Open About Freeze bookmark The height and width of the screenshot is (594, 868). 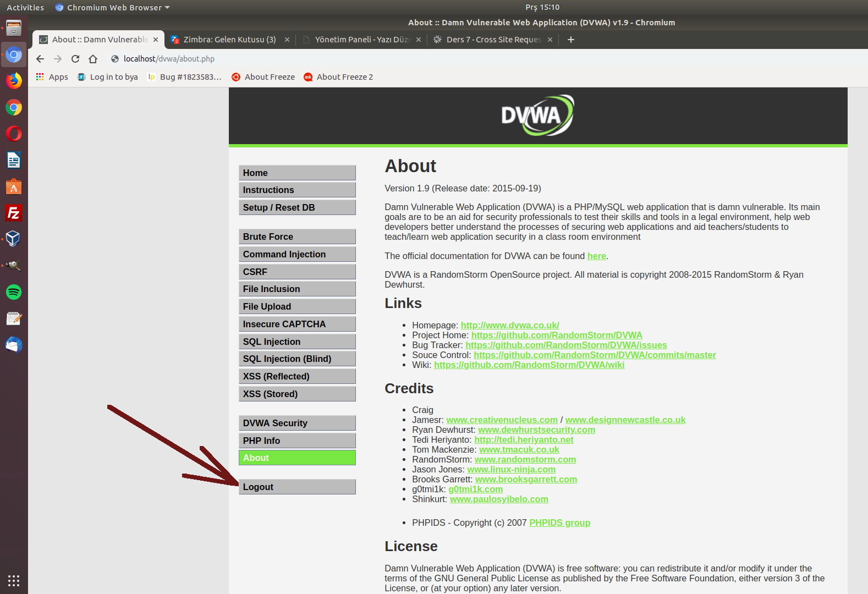tap(263, 77)
